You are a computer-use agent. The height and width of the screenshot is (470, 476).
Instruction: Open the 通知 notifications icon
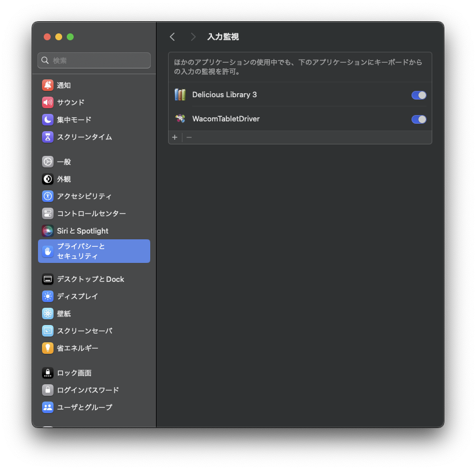(48, 85)
